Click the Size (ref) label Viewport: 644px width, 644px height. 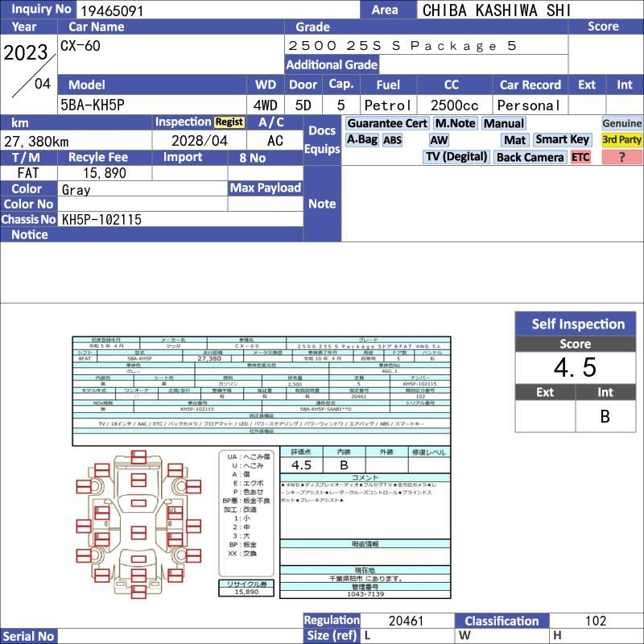[332, 636]
